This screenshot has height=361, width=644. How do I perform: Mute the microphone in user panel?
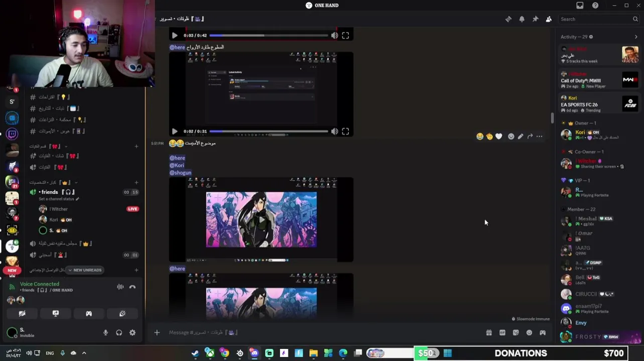click(x=105, y=333)
